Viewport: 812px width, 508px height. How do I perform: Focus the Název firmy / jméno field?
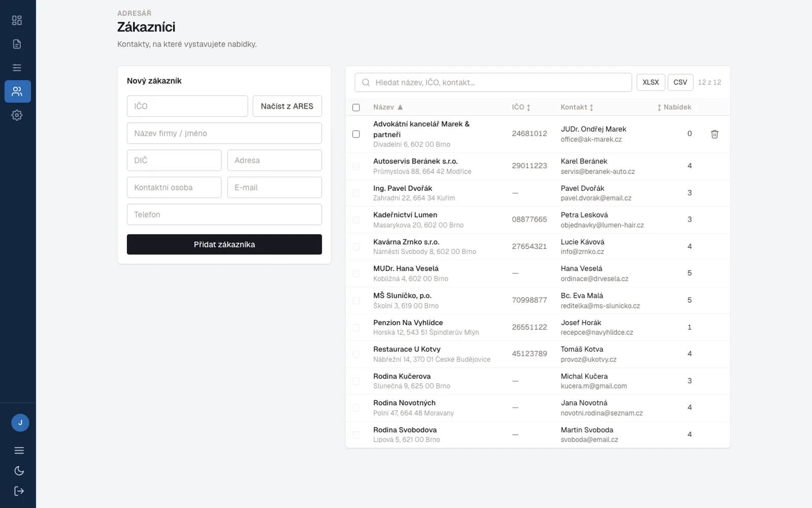click(x=224, y=133)
